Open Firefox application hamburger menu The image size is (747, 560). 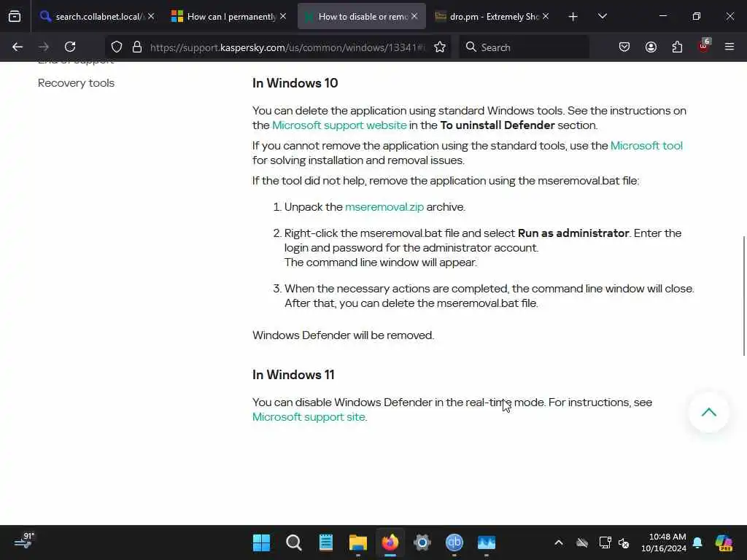729,47
